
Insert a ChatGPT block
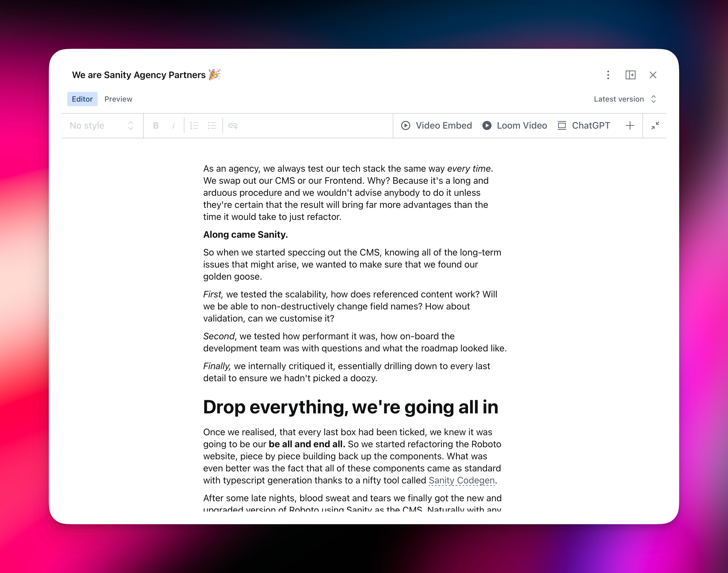pyautogui.click(x=584, y=125)
